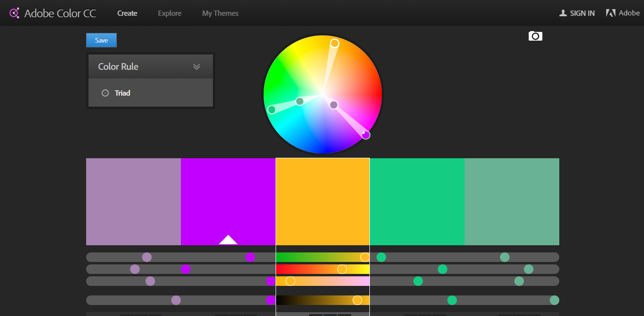
Task: Click the bright green knob on second slider row
Action: click(x=443, y=269)
